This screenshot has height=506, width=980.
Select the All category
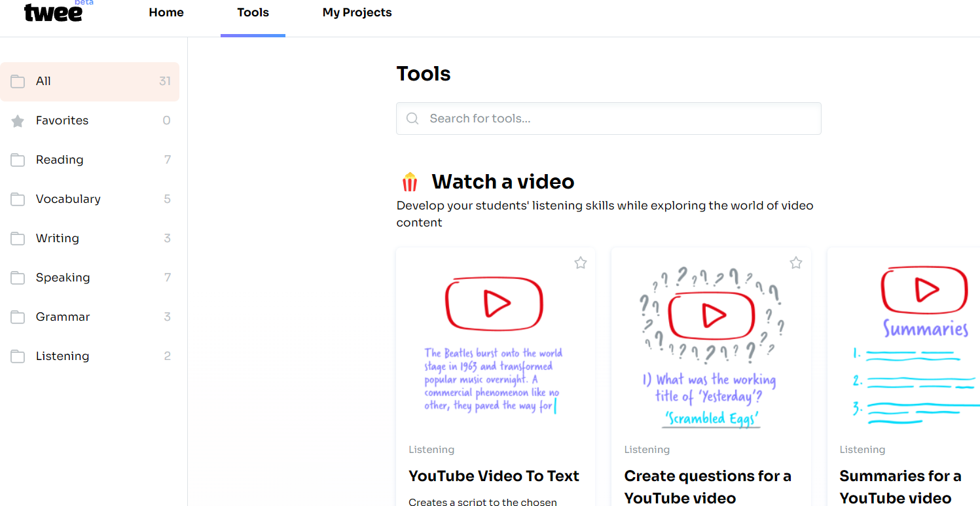point(90,82)
